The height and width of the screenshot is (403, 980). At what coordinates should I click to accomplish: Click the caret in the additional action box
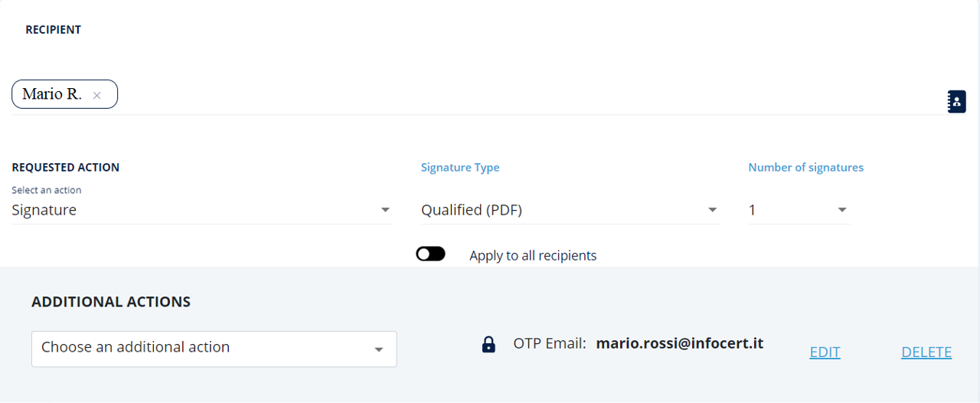tap(378, 349)
